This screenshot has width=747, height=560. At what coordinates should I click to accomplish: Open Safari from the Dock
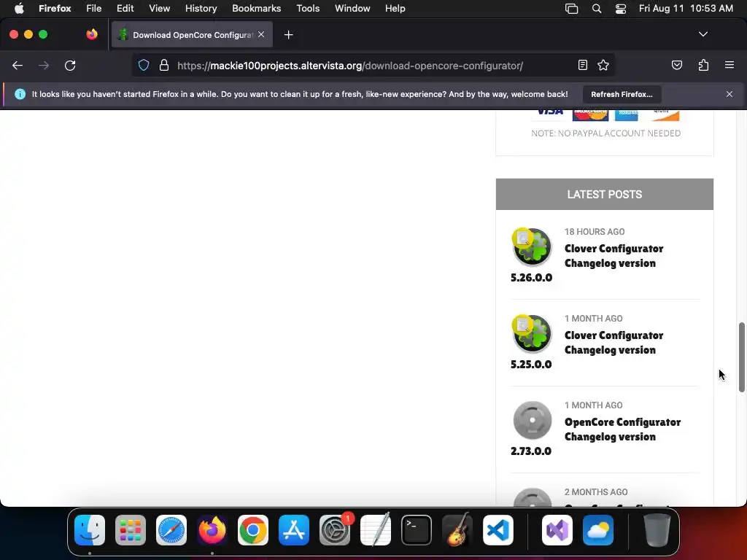(171, 530)
